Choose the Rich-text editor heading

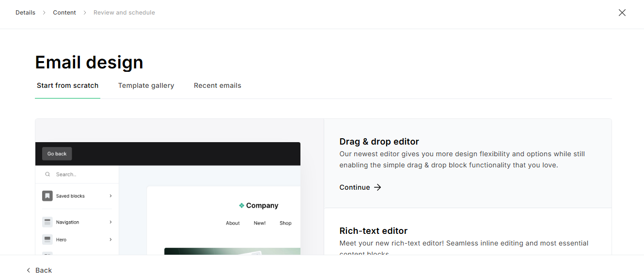373,231
